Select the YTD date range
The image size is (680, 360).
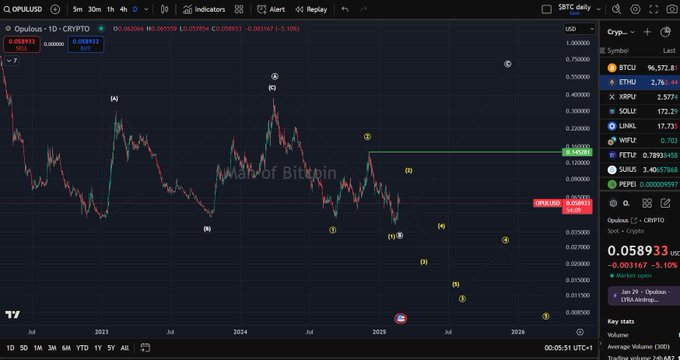coord(82,348)
